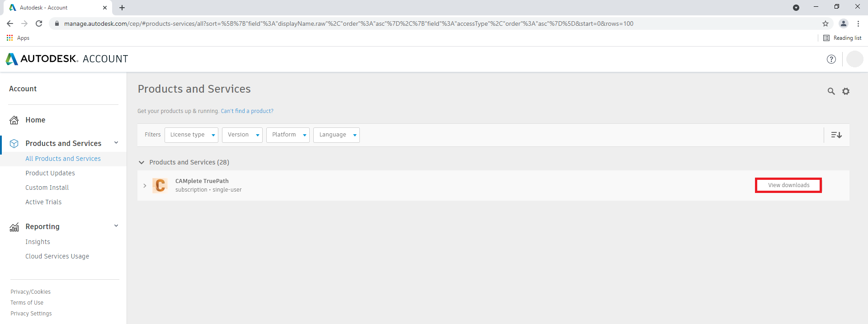Open Active Trials in the sidebar
The width and height of the screenshot is (868, 324).
(43, 202)
